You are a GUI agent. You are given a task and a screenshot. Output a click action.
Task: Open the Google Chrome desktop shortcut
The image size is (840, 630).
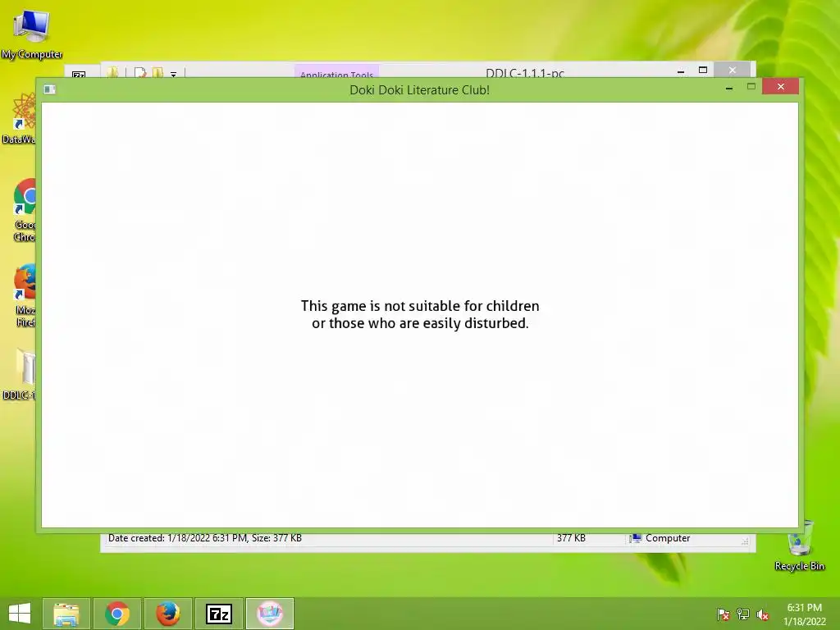tap(25, 210)
